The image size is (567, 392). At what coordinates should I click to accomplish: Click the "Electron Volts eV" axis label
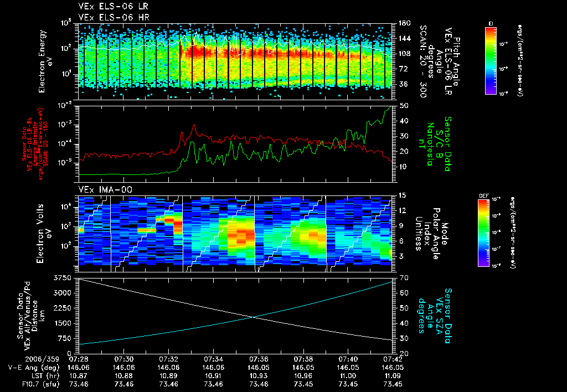point(44,233)
